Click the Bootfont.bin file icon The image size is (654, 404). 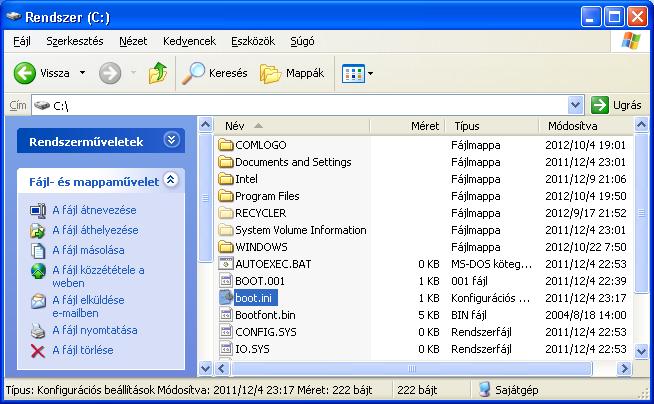click(226, 315)
